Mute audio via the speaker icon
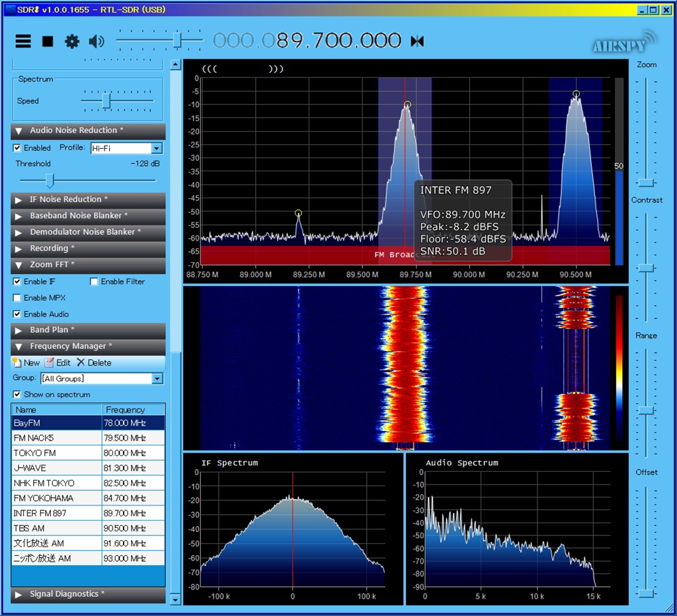Viewport: 677px width, 616px height. (x=97, y=42)
